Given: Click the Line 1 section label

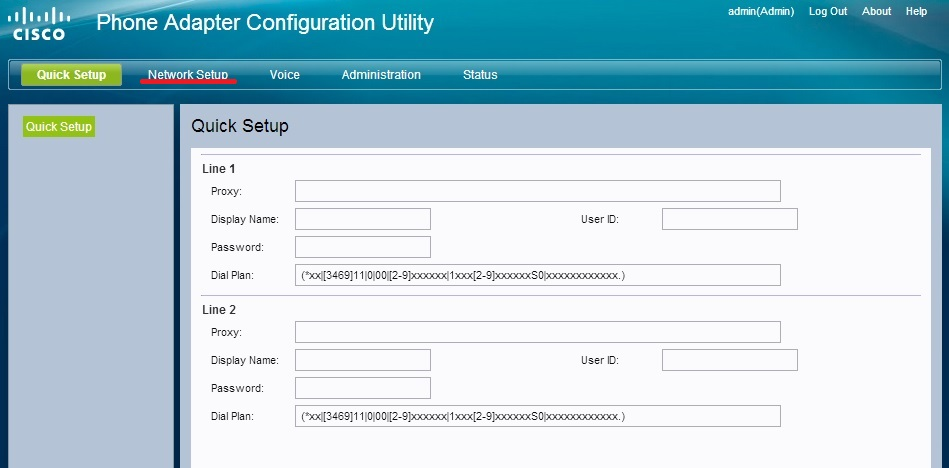Looking at the screenshot, I should 219,169.
